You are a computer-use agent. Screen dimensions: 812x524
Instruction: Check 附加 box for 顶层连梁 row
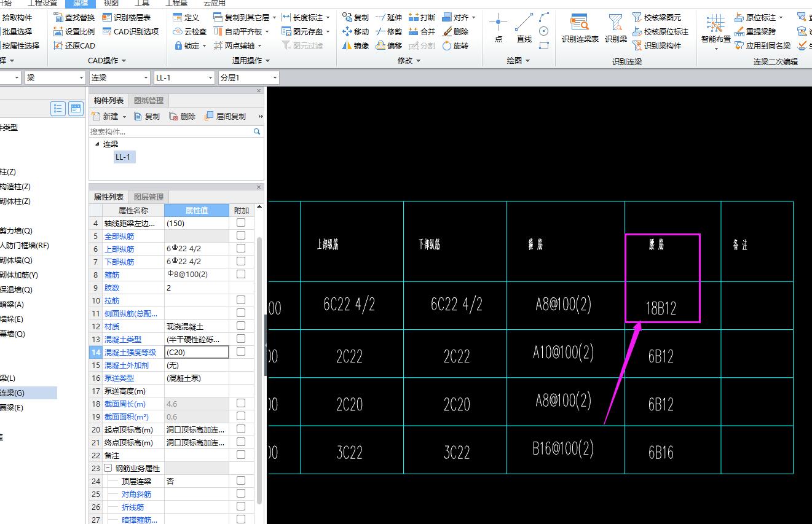[x=241, y=480]
